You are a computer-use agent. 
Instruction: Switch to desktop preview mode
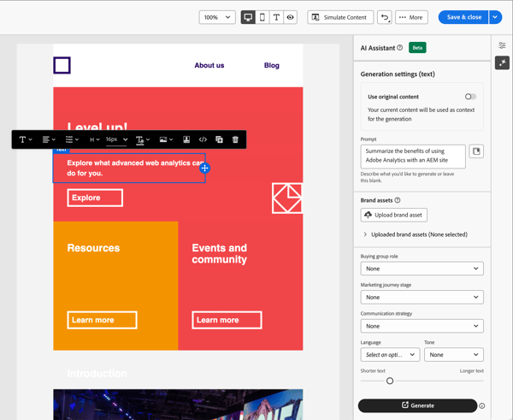coord(248,17)
